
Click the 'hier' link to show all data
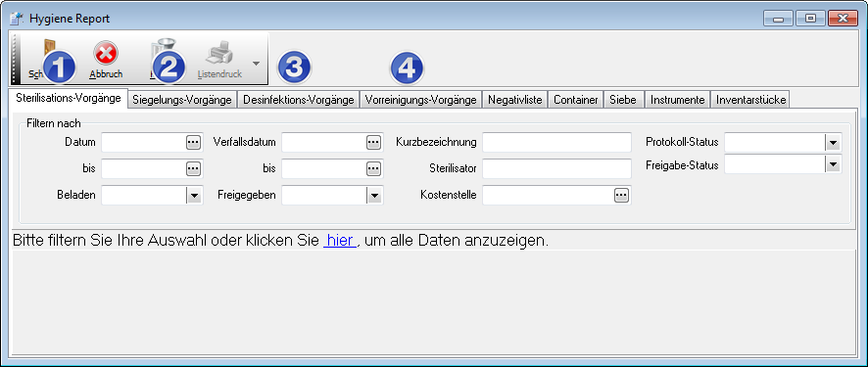point(340,242)
